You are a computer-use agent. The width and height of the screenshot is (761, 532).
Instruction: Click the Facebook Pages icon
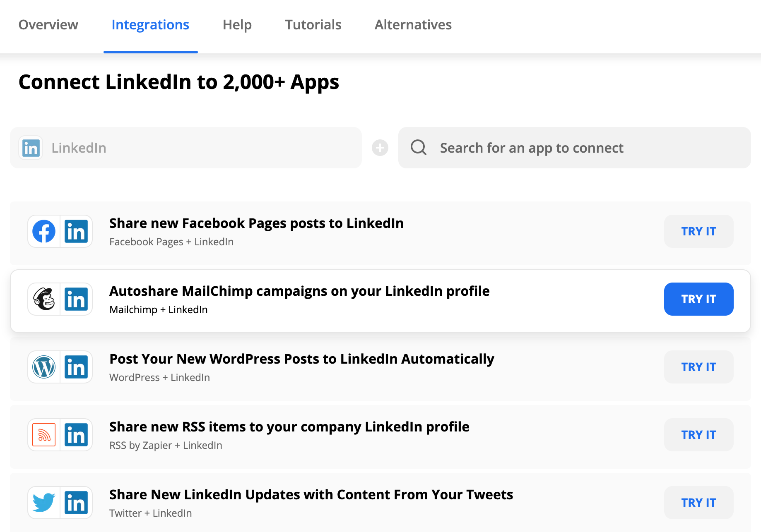(44, 231)
